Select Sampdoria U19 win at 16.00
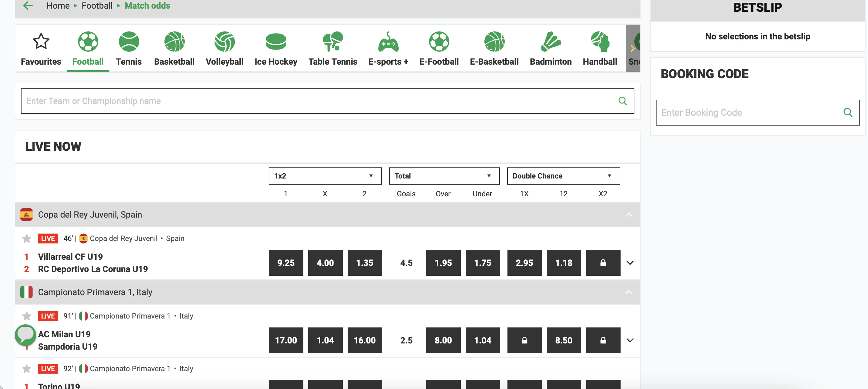Image resolution: width=868 pixels, height=389 pixels. click(365, 340)
